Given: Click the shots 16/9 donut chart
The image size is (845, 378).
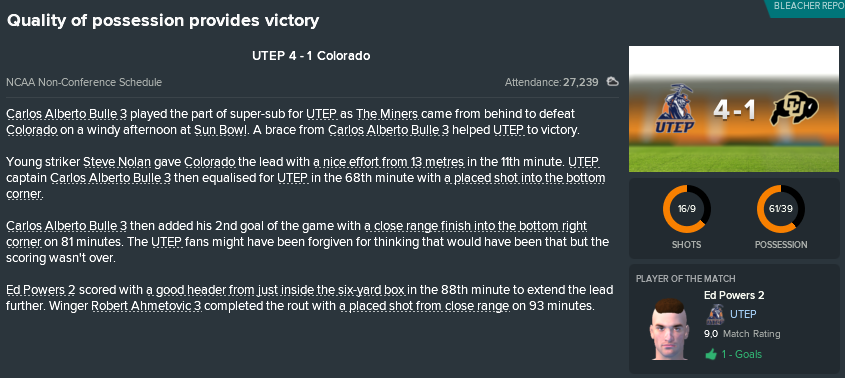Looking at the screenshot, I should point(686,209).
